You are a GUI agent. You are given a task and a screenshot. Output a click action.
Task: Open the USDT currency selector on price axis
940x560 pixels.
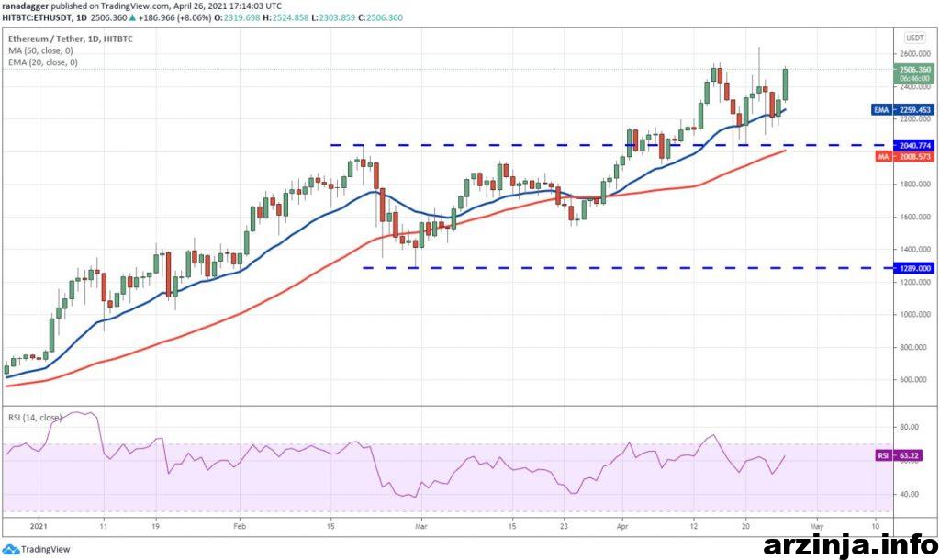pos(914,38)
